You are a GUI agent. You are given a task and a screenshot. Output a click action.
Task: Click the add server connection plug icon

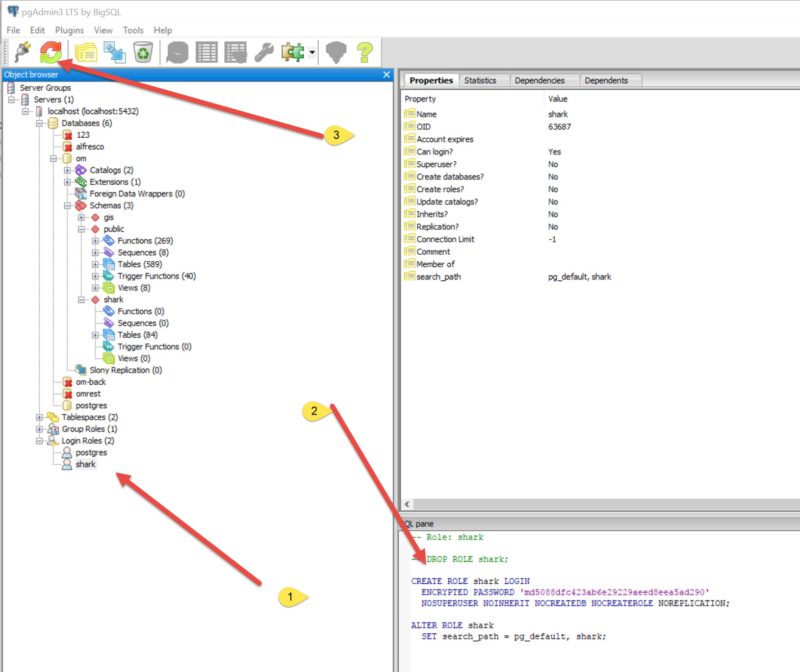click(x=23, y=52)
